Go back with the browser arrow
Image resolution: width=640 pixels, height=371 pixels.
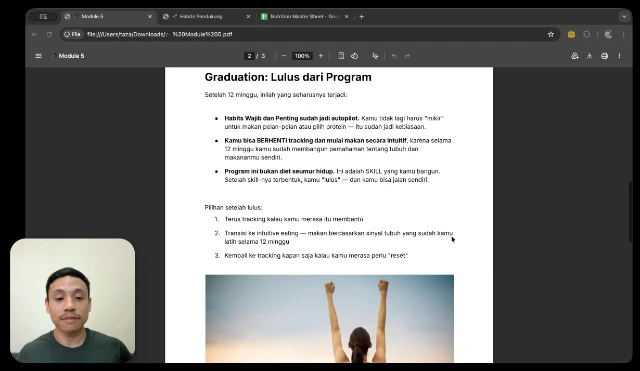(x=35, y=34)
